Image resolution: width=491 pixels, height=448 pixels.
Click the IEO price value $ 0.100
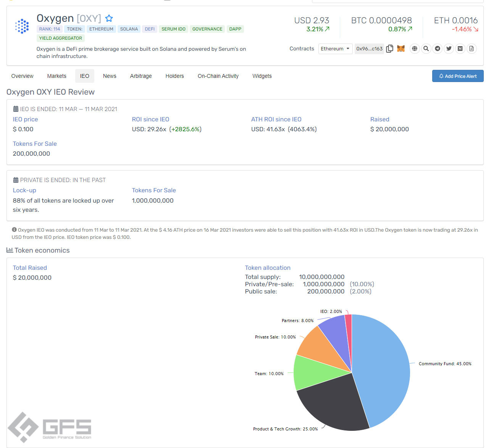tap(23, 129)
